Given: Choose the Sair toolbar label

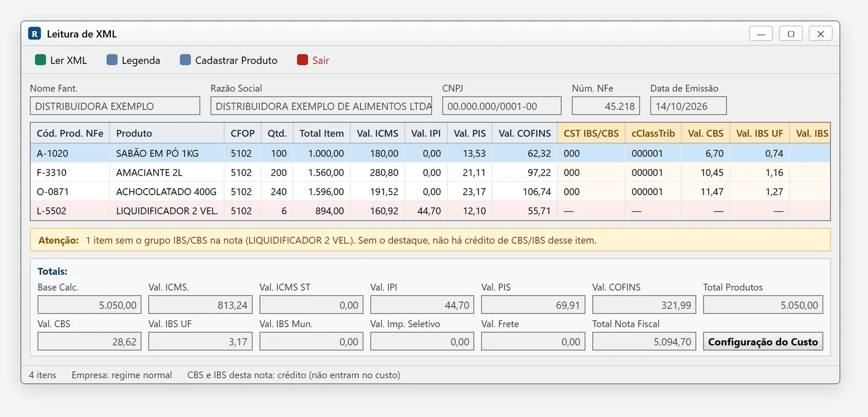Looking at the screenshot, I should (x=321, y=60).
